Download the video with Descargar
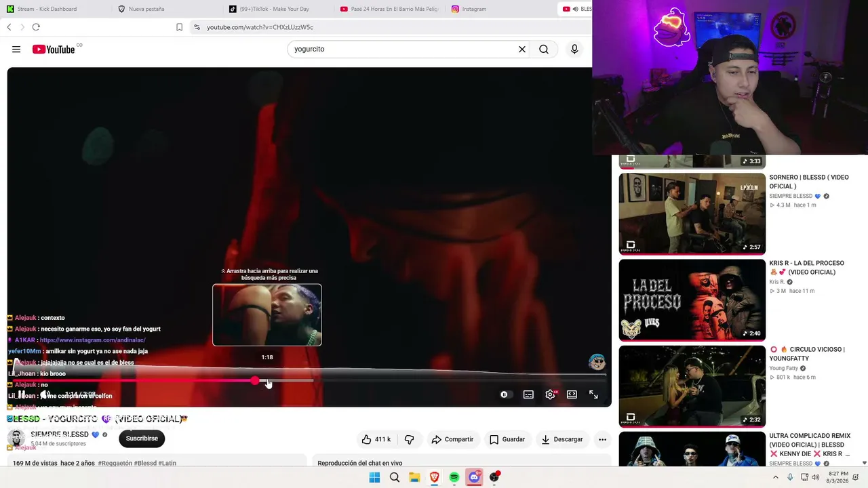868x488 pixels. (x=562, y=439)
